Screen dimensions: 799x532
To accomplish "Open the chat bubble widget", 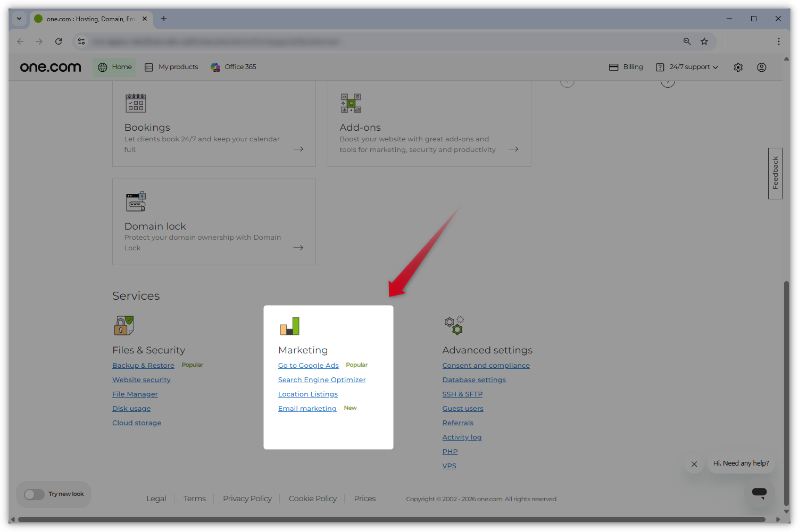I will click(x=759, y=493).
